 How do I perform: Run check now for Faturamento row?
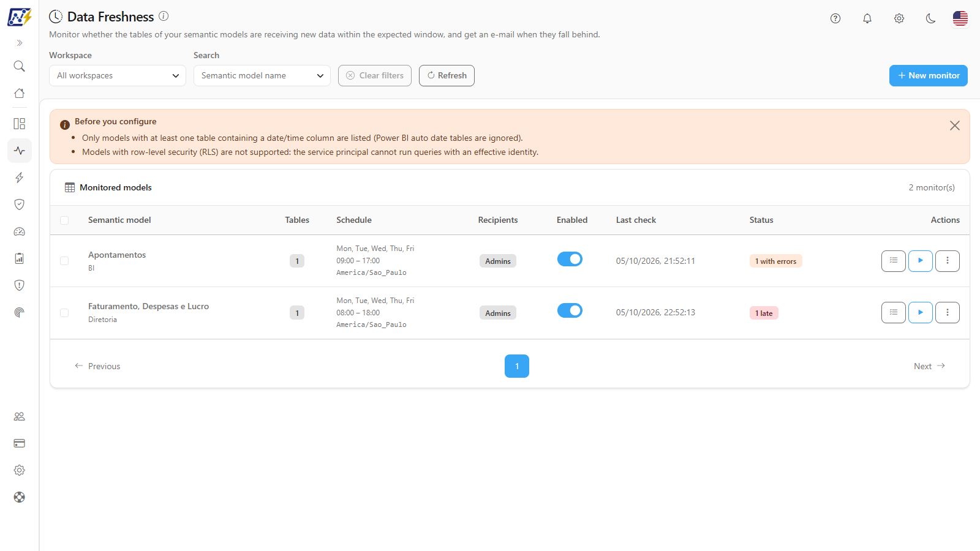click(921, 312)
